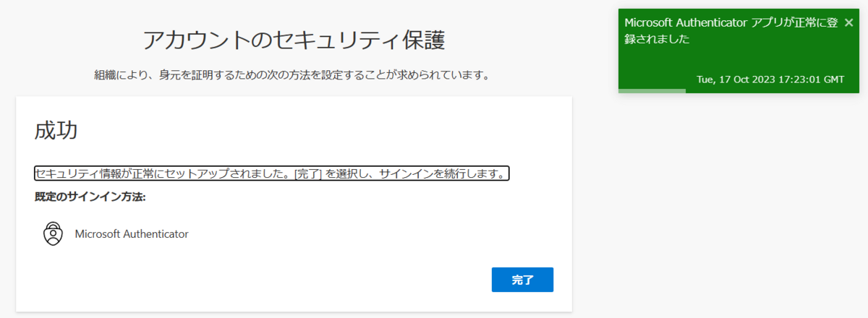868x318 pixels.
Task: Click the blue 完了 button
Action: click(522, 280)
